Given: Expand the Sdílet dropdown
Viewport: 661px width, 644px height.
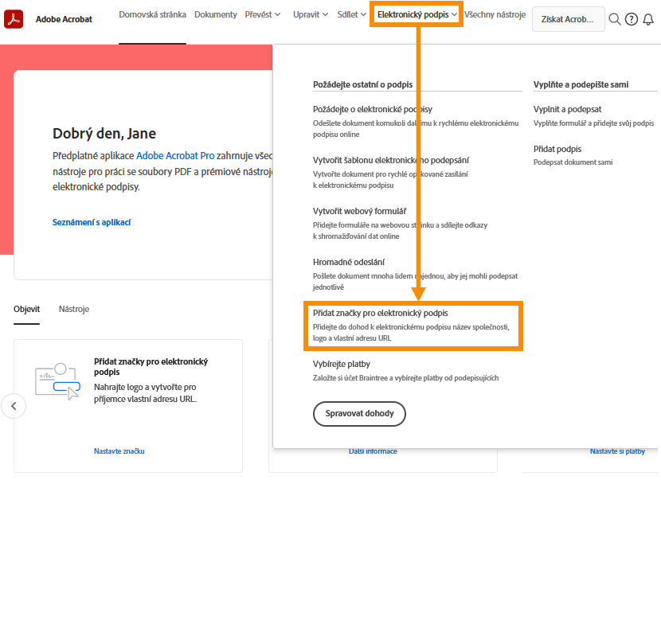Looking at the screenshot, I should pos(351,14).
